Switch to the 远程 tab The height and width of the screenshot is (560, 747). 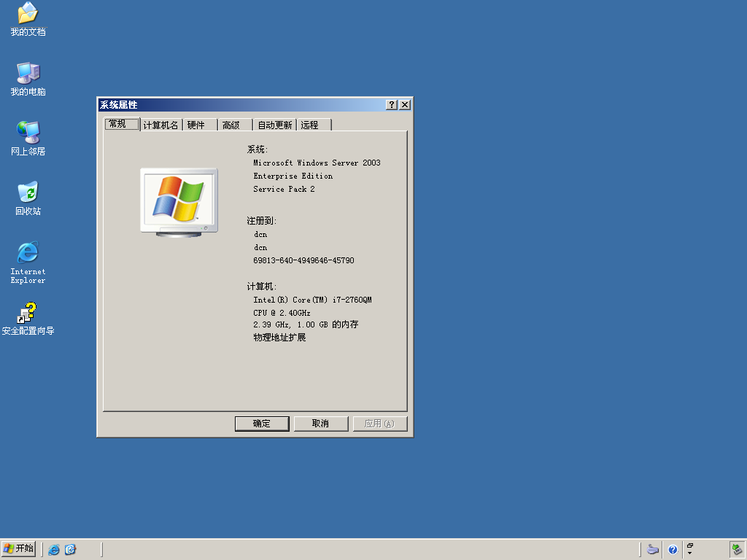click(x=314, y=125)
